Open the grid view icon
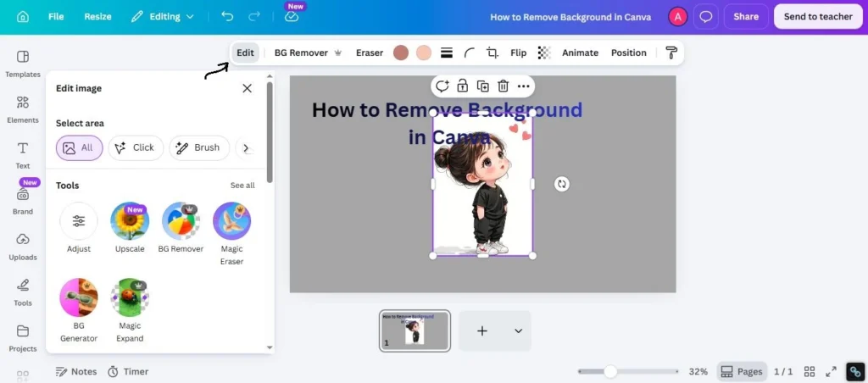Viewport: 868px width, 383px height. tap(810, 371)
